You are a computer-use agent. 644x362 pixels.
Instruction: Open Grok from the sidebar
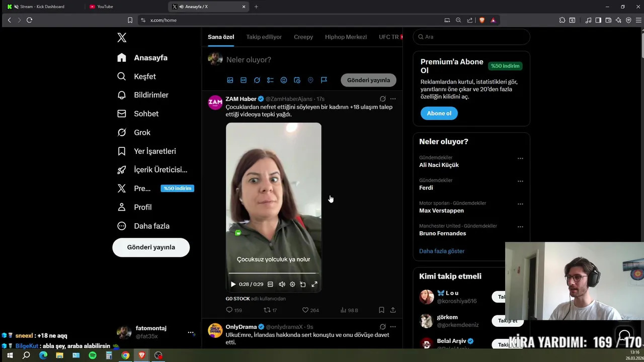(134, 132)
